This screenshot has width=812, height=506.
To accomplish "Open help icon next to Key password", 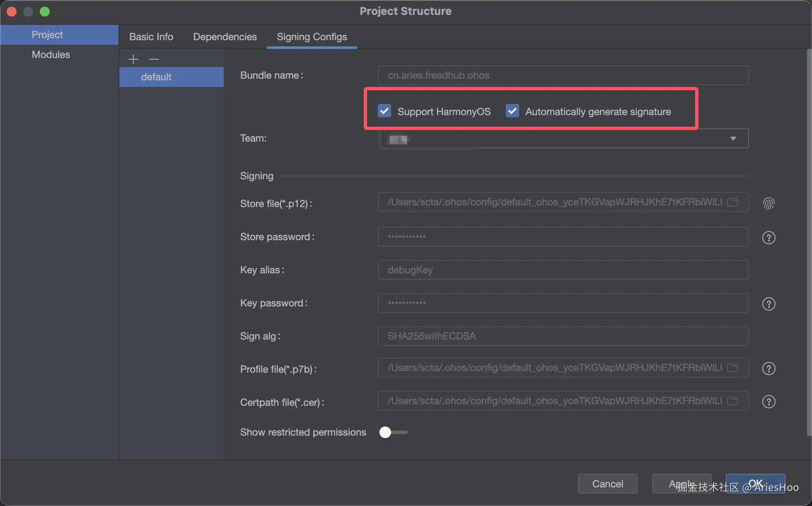I will coord(768,304).
